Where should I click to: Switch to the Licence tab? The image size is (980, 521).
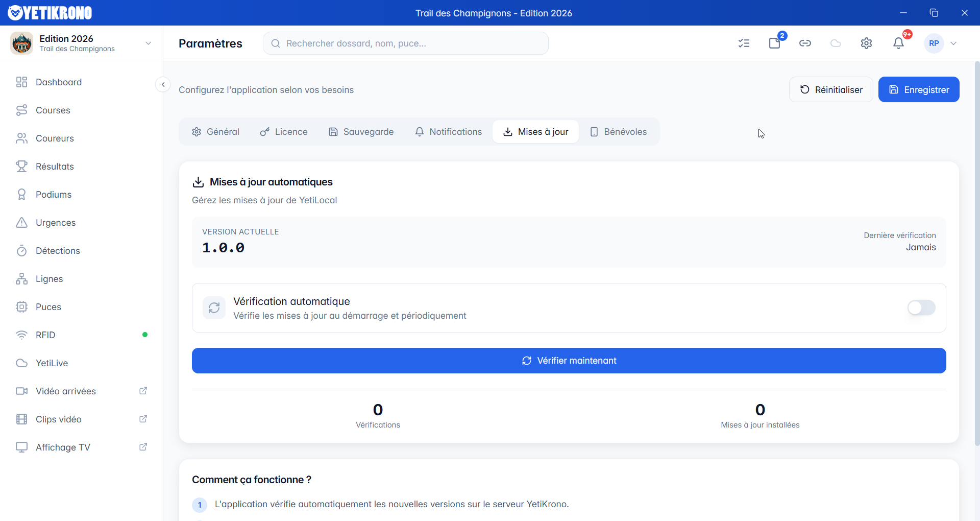click(x=284, y=132)
